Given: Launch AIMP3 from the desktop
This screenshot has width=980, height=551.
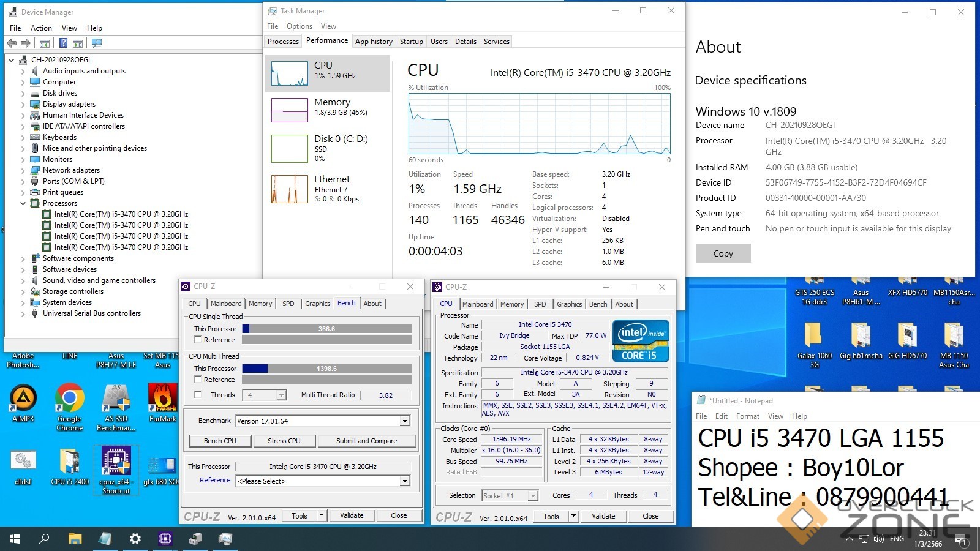Looking at the screenshot, I should [23, 399].
